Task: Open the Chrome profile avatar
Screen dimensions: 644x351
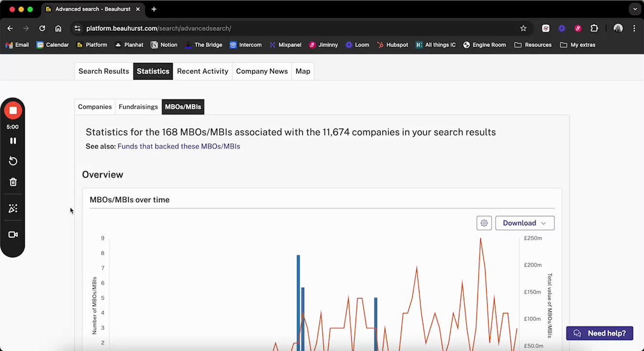Action: point(618,28)
